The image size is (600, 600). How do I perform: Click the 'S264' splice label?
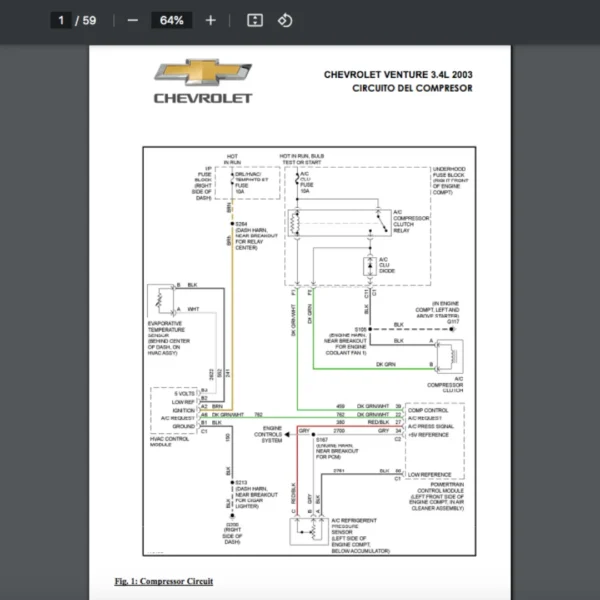[x=241, y=224]
